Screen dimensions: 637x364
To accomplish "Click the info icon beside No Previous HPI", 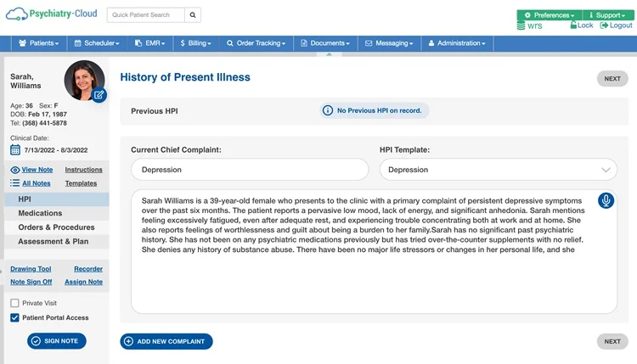I will click(328, 110).
